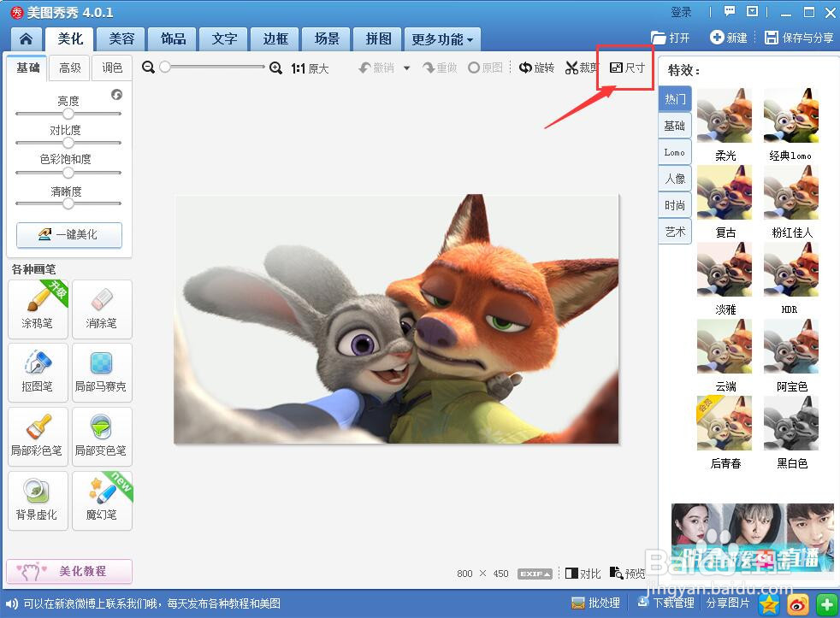Toggle the 对比 comparison view
The image size is (840, 618).
click(x=584, y=574)
